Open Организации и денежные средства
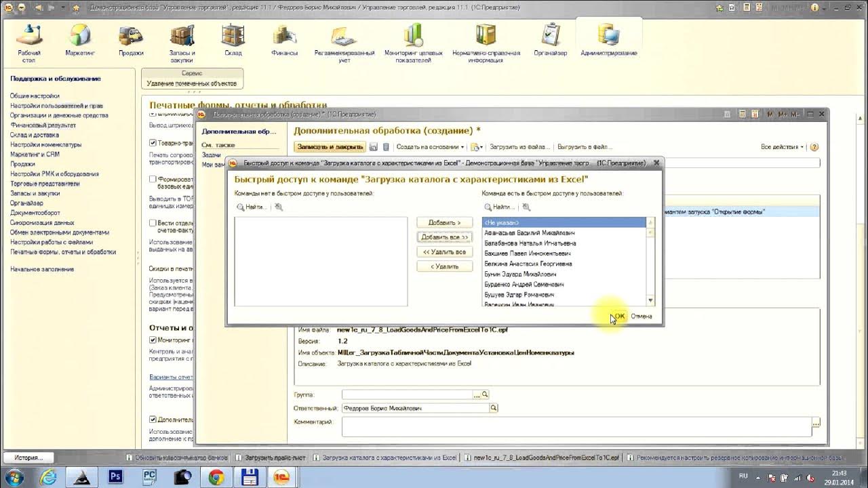 59,115
